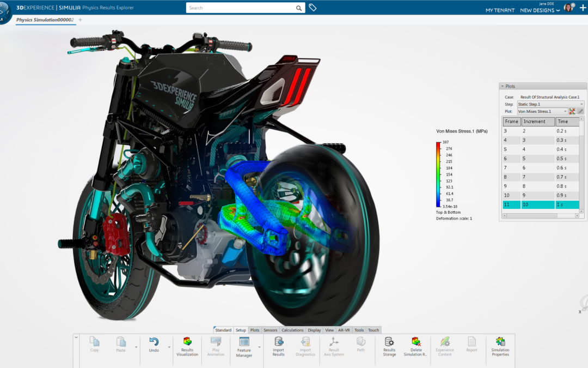Select frame 10 row at 0.9 s
Viewport: 588px width, 368px height.
[541, 195]
